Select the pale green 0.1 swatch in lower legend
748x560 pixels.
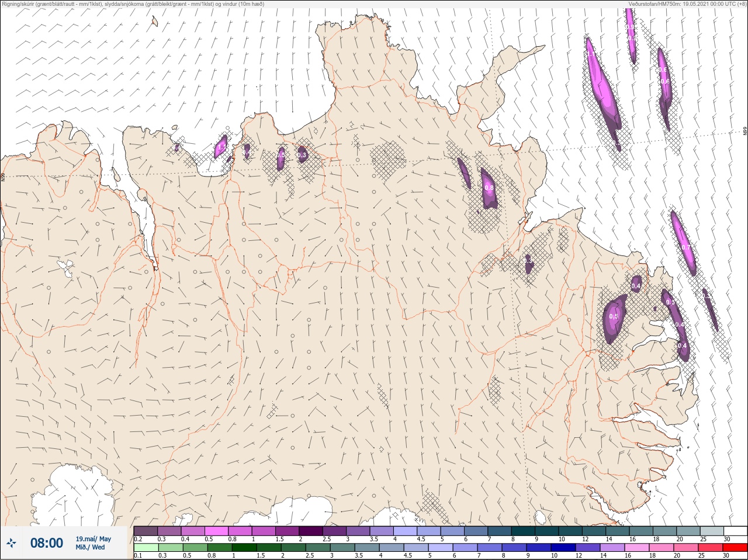tap(146, 548)
